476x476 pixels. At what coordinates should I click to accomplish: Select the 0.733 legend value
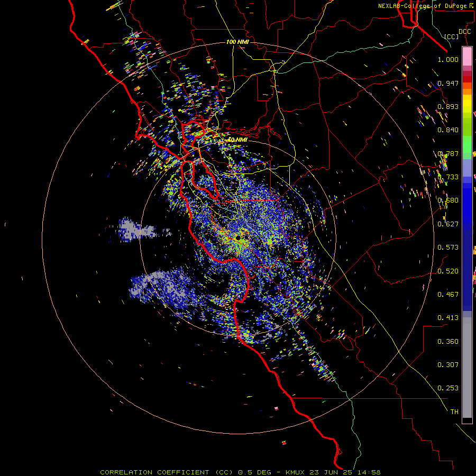pos(448,177)
